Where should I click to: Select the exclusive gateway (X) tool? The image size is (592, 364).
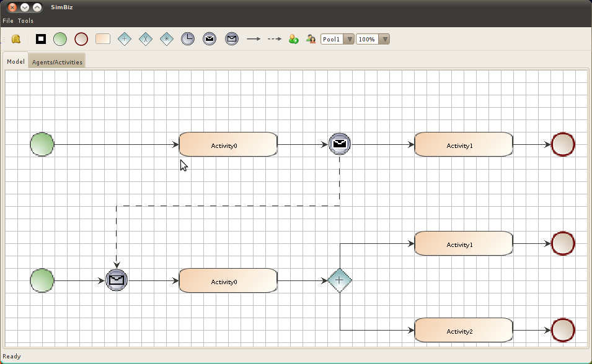(145, 39)
